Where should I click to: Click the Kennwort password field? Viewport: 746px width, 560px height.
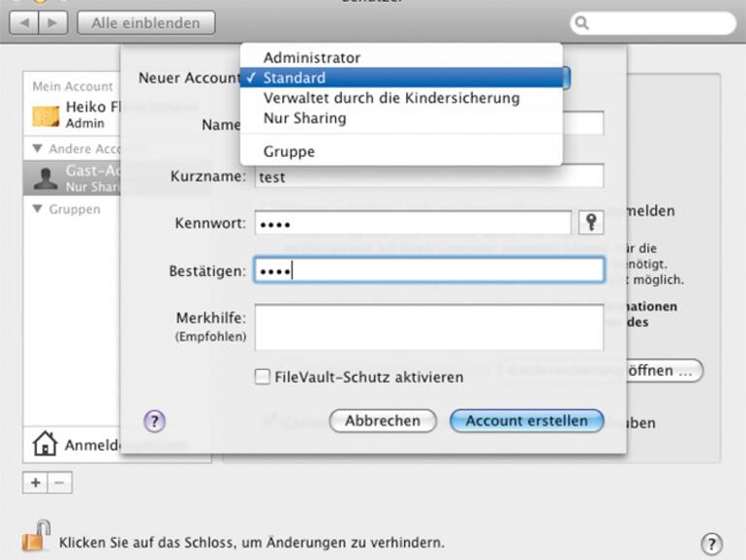pos(413,223)
